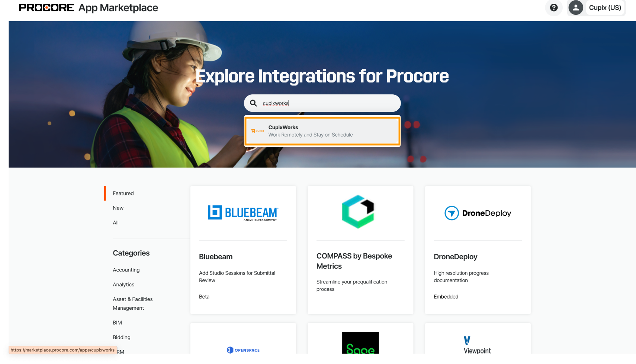636x364 pixels.
Task: Select the All filter
Action: 116,223
